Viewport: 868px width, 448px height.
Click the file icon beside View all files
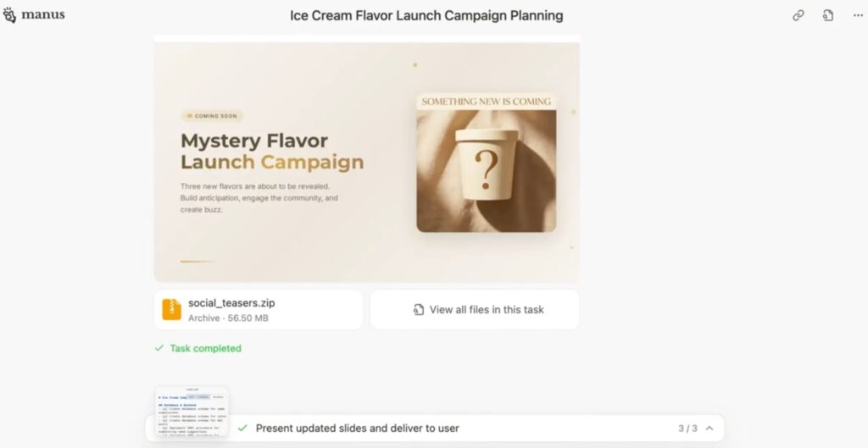pos(418,310)
